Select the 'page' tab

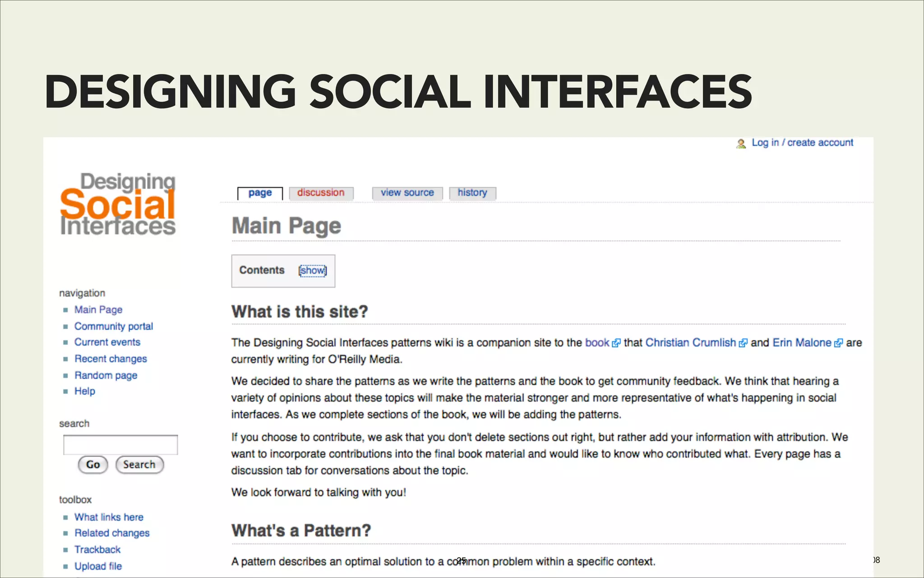pyautogui.click(x=260, y=193)
